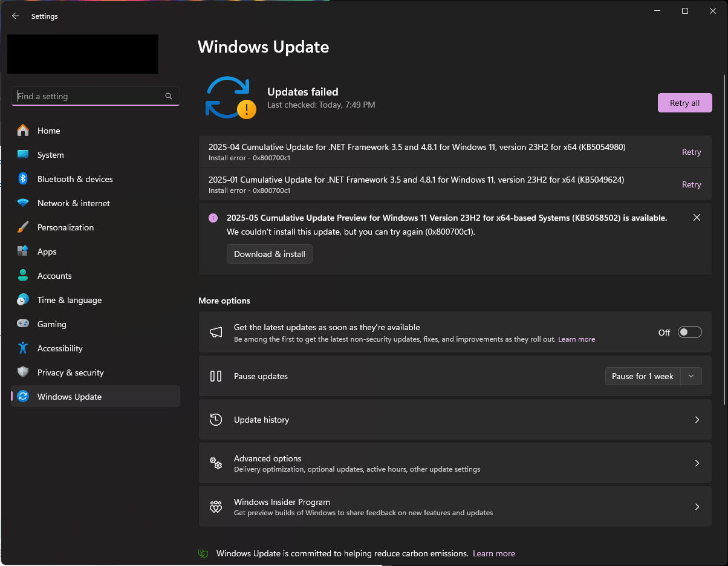Click the Personalization paintbrush icon
The width and height of the screenshot is (728, 566).
[x=23, y=227]
